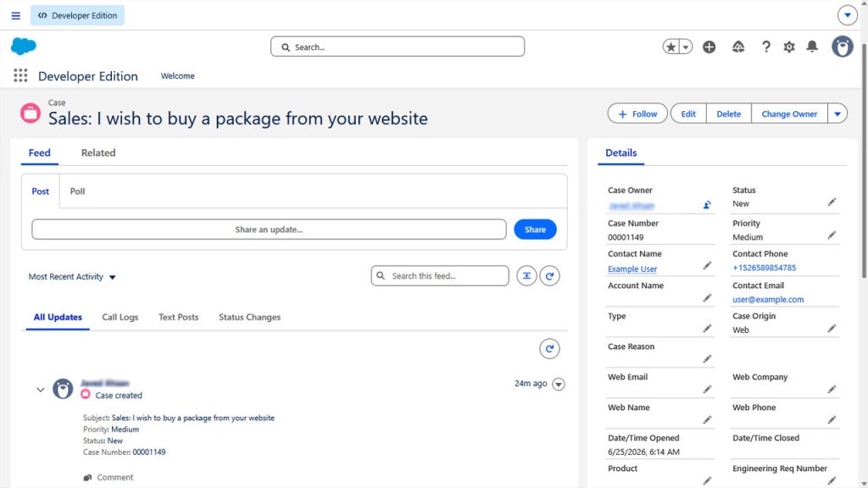The width and height of the screenshot is (868, 488).
Task: Open the 24m ago post actions dropdown
Action: (559, 384)
